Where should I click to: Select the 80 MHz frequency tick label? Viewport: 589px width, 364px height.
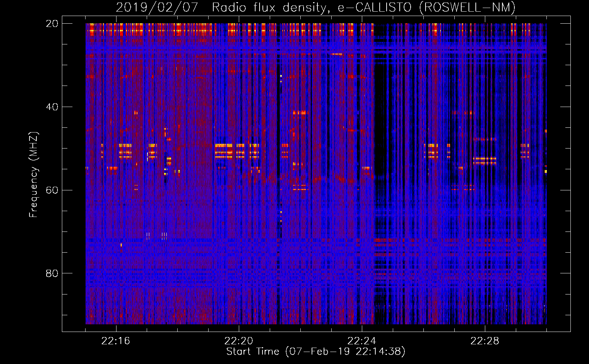(52, 273)
